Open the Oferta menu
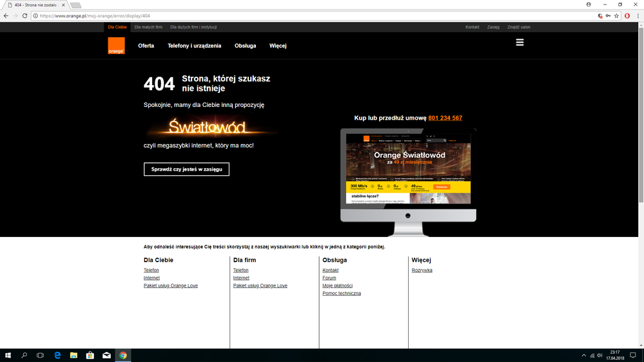Screen dimensions: 644x362 146,46
